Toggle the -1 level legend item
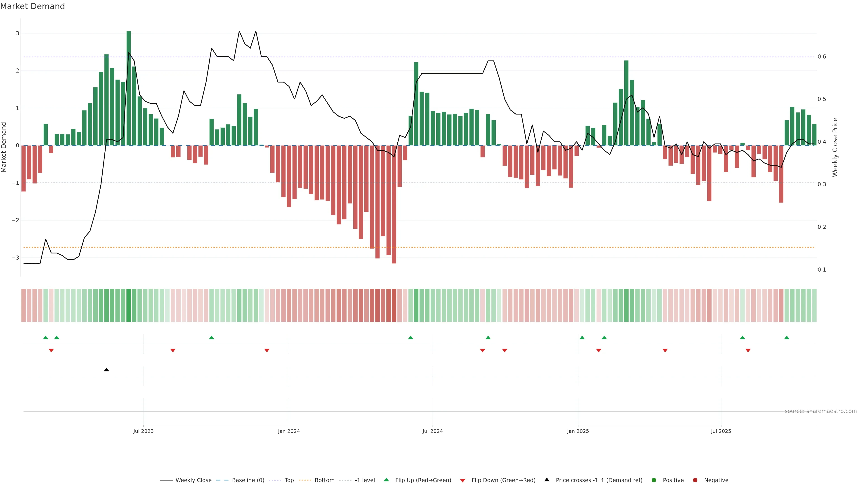 tap(365, 480)
